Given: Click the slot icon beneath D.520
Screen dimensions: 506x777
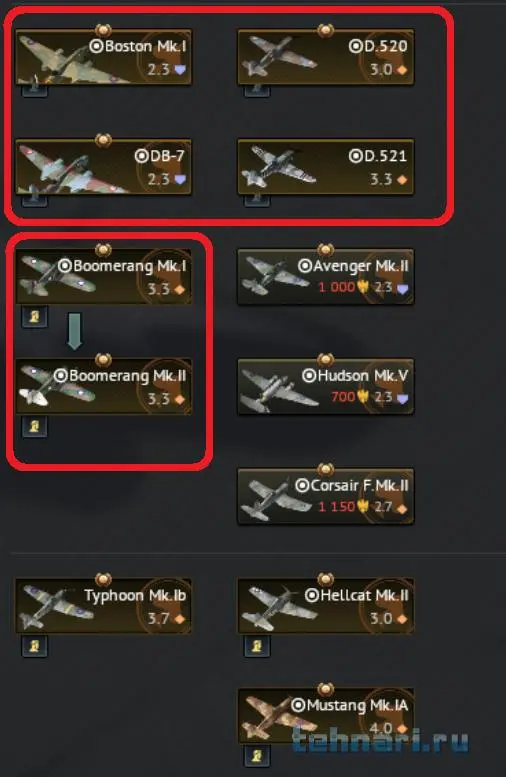Looking at the screenshot, I should 257,90.
